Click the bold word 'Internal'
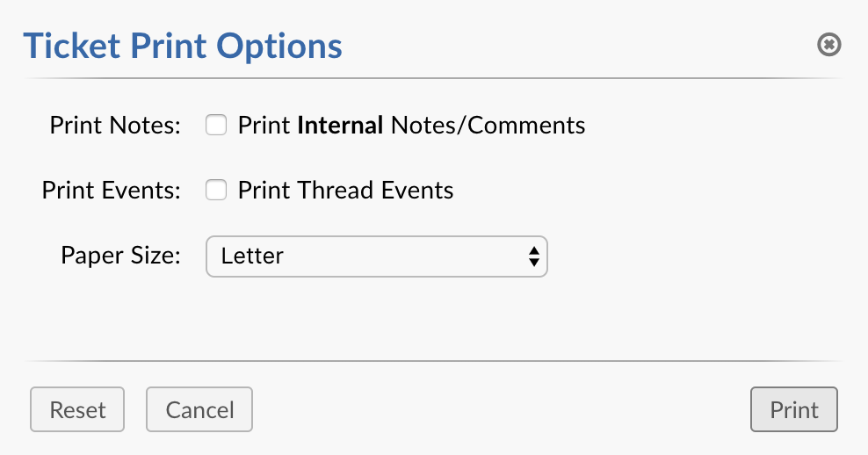This screenshot has height=455, width=868. click(340, 125)
